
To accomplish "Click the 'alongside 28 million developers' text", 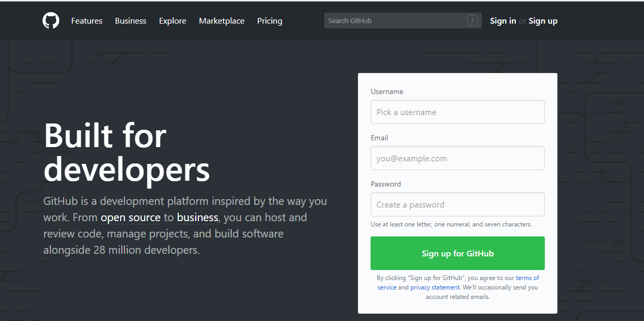I will pyautogui.click(x=122, y=250).
